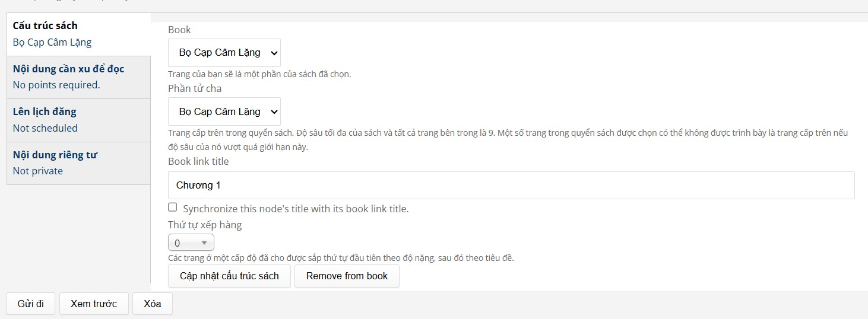This screenshot has height=319, width=868.
Task: Click the Xem trước preview button
Action: click(94, 304)
